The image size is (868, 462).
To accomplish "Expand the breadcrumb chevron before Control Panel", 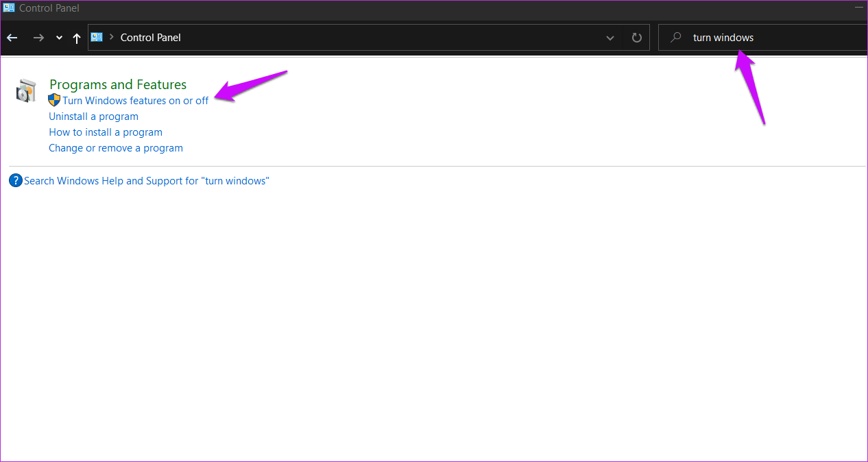I will [x=111, y=38].
